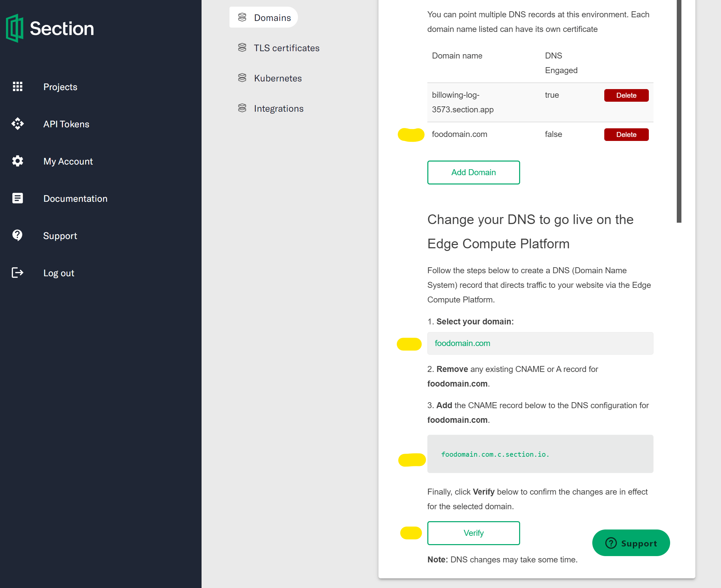Click the Log out arrow icon

coord(18,273)
